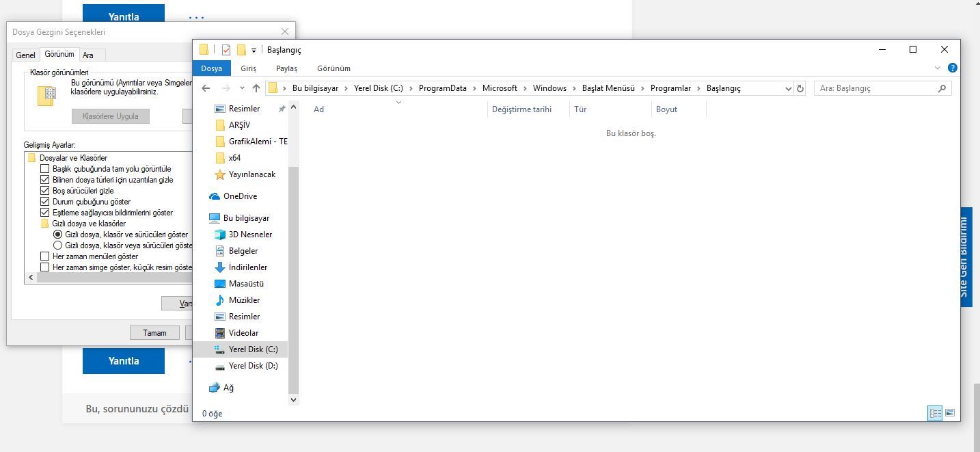This screenshot has width=980, height=452.
Task: Click Microsoft breadcrumb in address bar
Action: pos(500,88)
